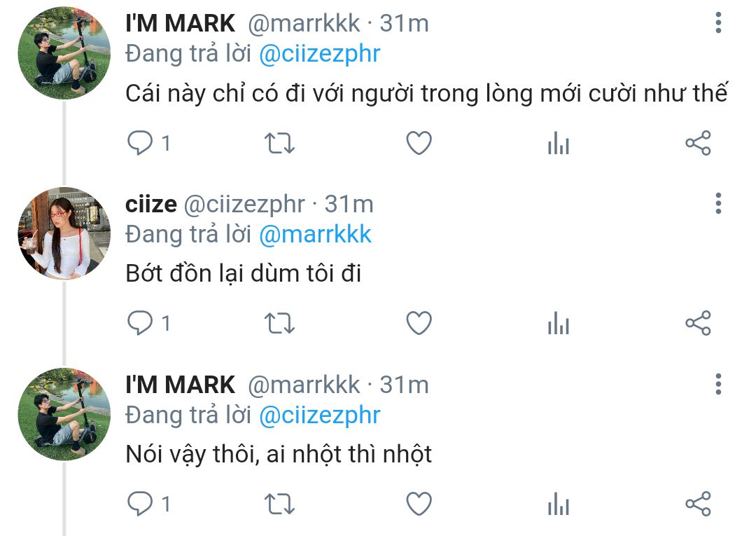This screenshot has height=536, width=756.
Task: Share ciize's reply tweet
Action: 698,323
